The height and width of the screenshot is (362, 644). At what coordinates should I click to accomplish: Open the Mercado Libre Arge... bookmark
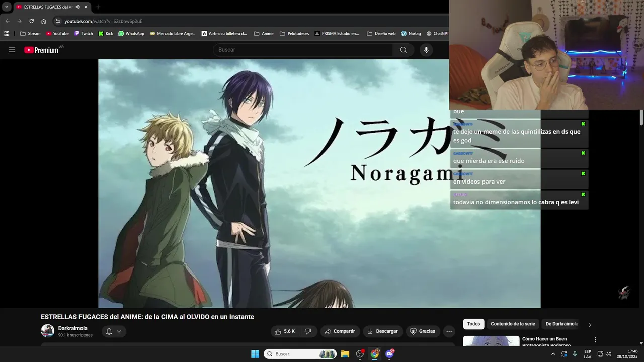point(173,34)
